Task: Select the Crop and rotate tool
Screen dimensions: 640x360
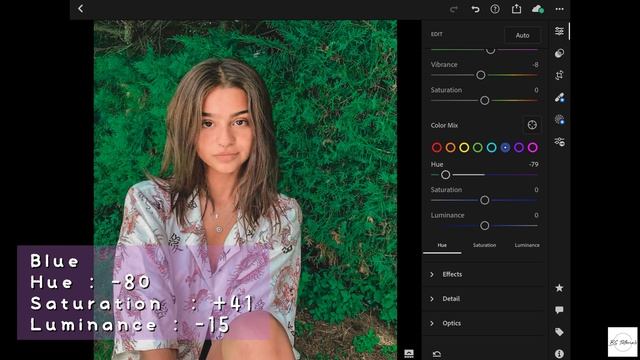Action: [559, 75]
